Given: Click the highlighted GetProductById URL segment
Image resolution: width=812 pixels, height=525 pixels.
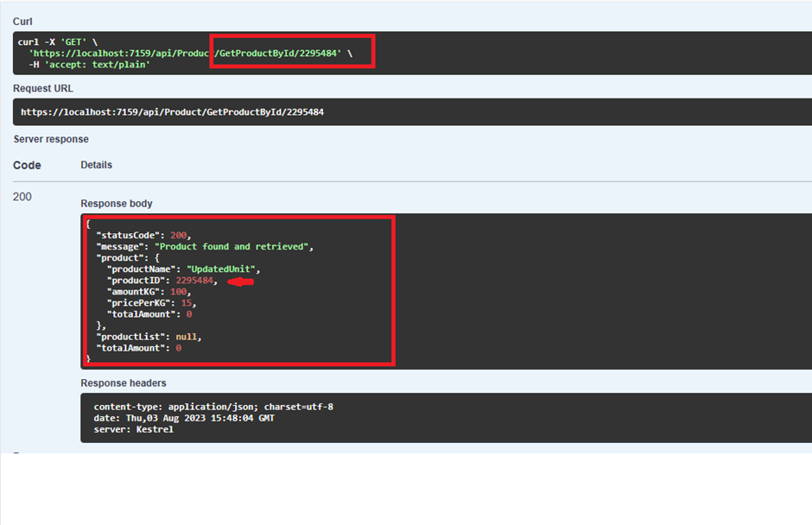Looking at the screenshot, I should pyautogui.click(x=292, y=53).
